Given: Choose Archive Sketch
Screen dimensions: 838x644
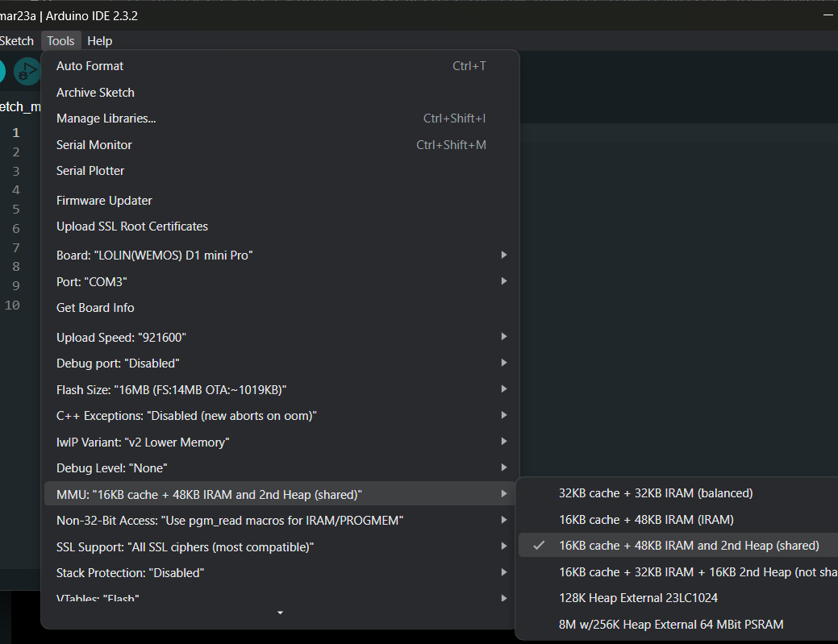Looking at the screenshot, I should [x=280, y=93].
